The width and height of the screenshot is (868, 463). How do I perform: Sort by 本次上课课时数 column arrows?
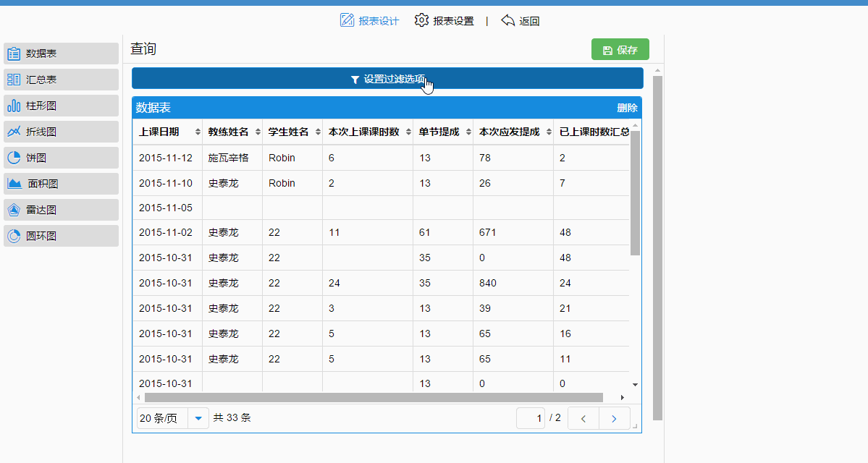pos(408,132)
